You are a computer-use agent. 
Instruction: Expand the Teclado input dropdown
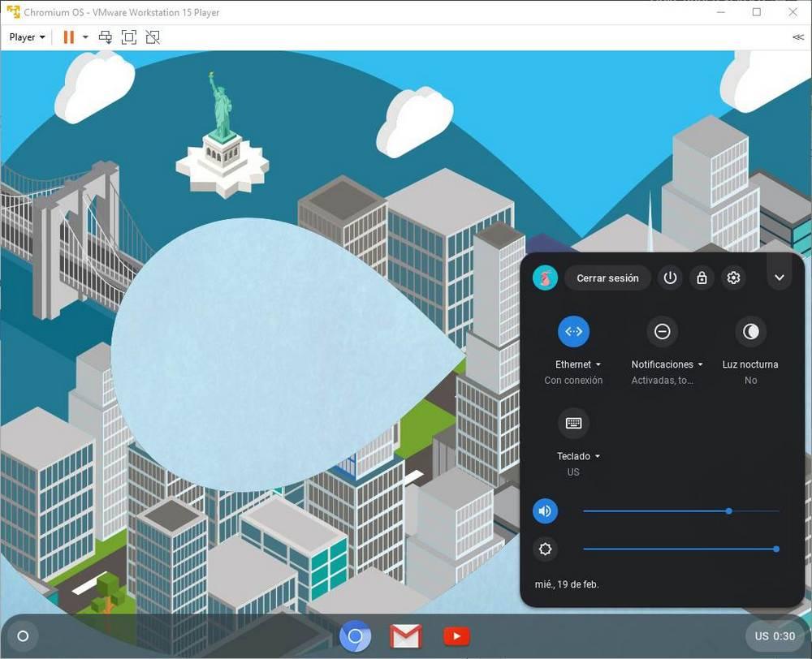click(597, 456)
